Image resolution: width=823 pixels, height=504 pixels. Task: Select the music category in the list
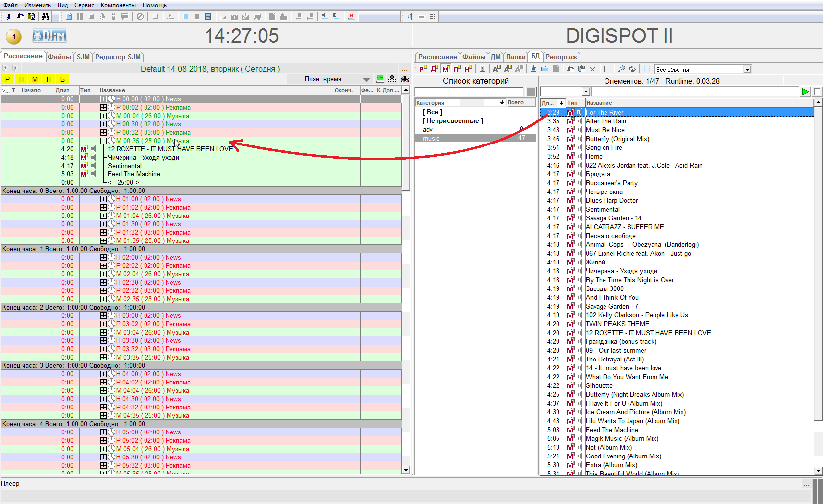[x=432, y=139]
